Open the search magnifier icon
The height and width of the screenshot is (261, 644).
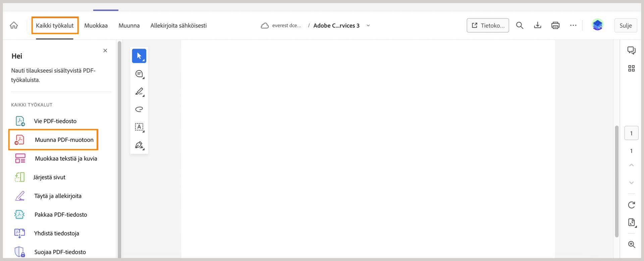pos(520,25)
